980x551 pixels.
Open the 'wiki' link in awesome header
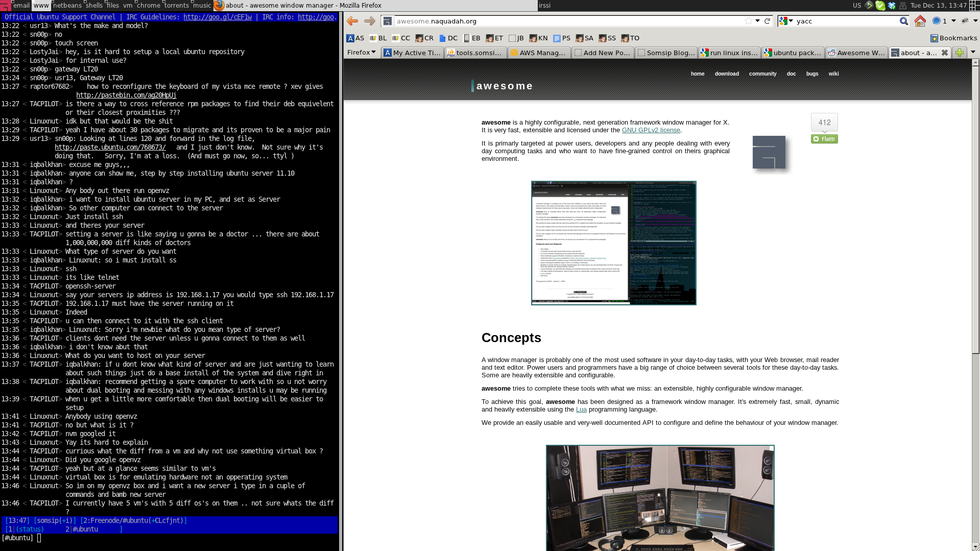point(833,74)
